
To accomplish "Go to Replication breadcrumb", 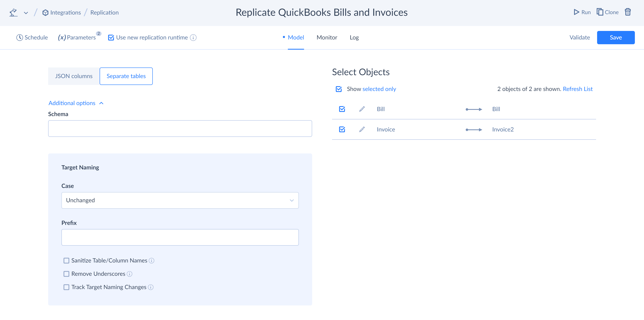I will 105,12.
